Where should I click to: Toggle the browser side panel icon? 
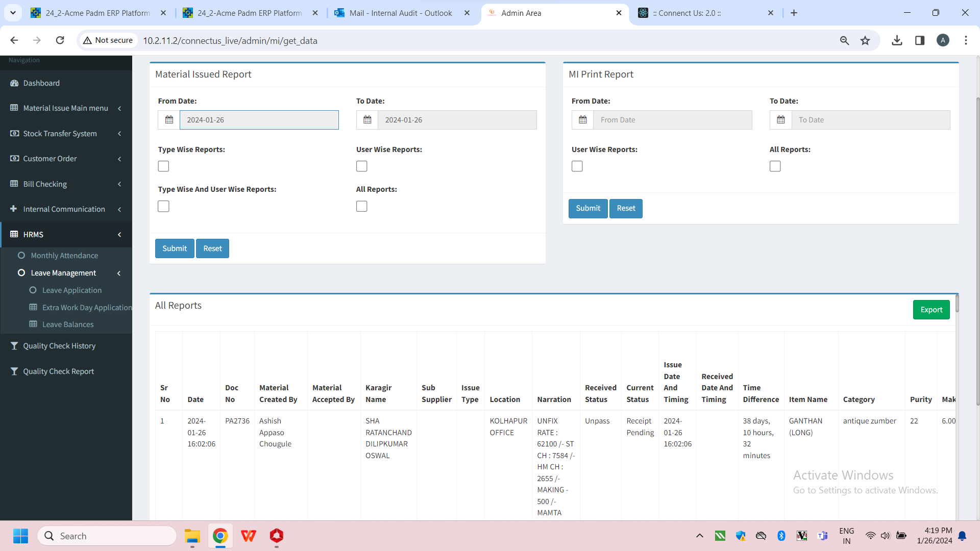tap(920, 40)
